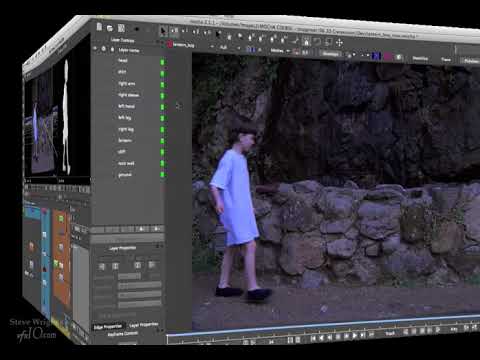Image resolution: width=480 pixels, height=360 pixels.
Task: Select the head layer
Action: click(x=123, y=61)
